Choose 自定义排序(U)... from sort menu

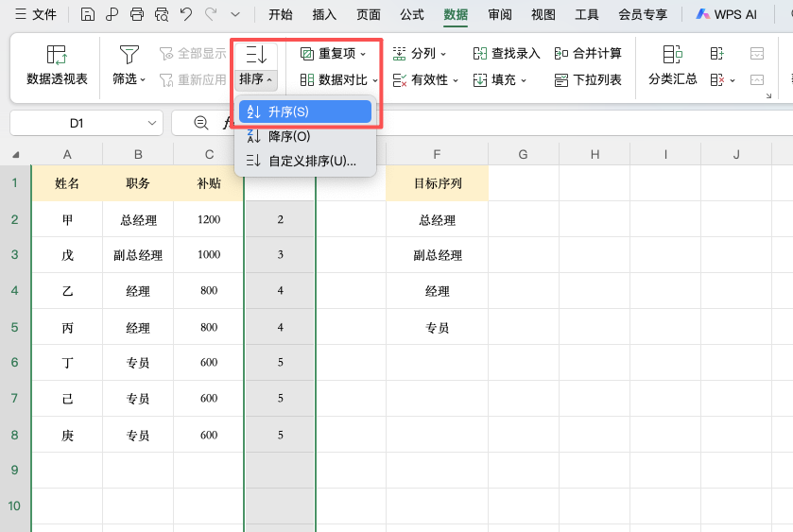305,161
